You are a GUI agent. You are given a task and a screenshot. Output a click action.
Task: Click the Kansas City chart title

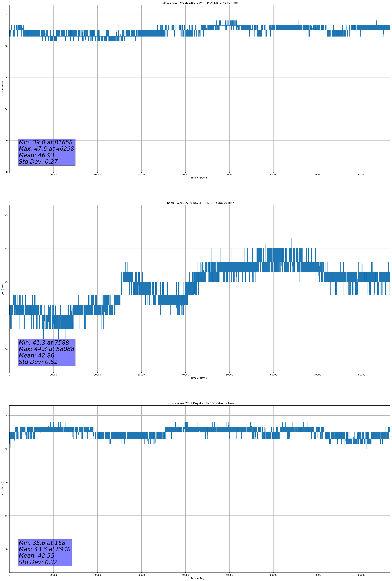pyautogui.click(x=199, y=3)
